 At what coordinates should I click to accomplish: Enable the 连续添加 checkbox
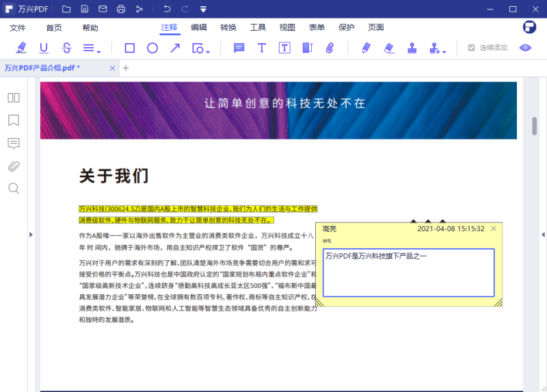tap(471, 48)
